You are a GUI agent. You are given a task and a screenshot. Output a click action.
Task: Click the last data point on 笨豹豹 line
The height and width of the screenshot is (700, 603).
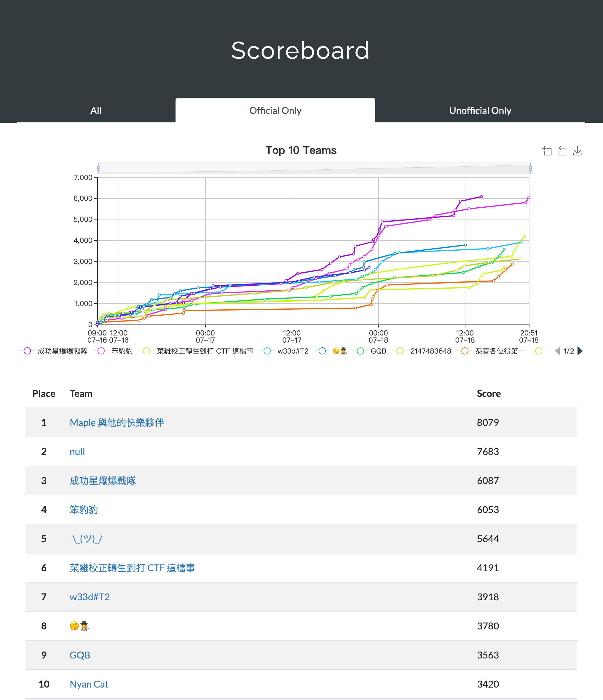pyautogui.click(x=529, y=197)
